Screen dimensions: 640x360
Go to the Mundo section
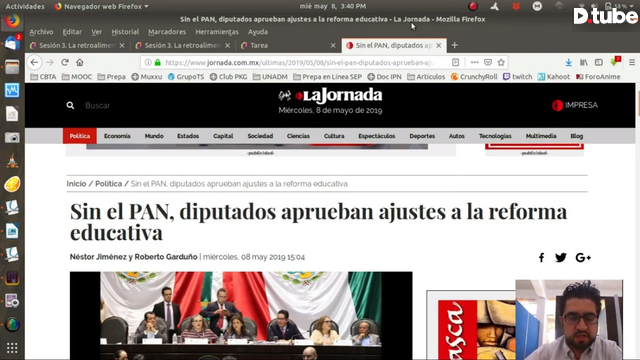[x=154, y=136]
